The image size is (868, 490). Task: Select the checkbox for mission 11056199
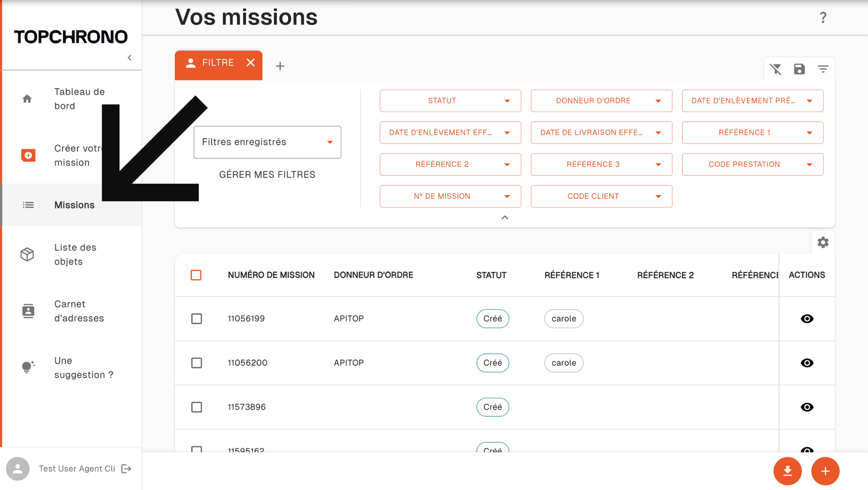196,318
